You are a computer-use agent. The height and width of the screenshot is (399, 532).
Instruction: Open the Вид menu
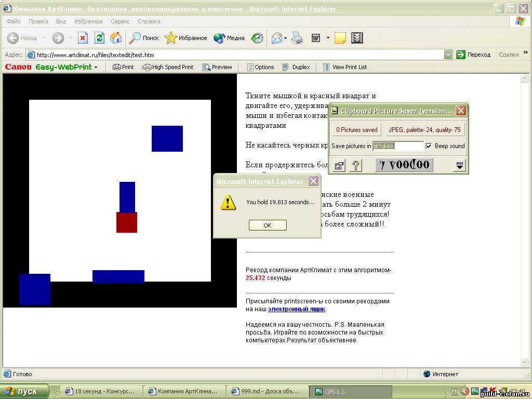61,21
